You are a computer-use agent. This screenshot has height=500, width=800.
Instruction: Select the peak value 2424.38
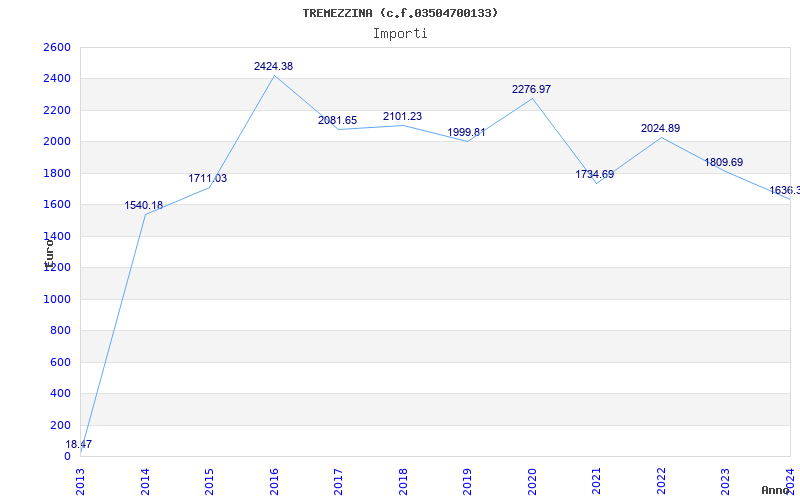(273, 66)
